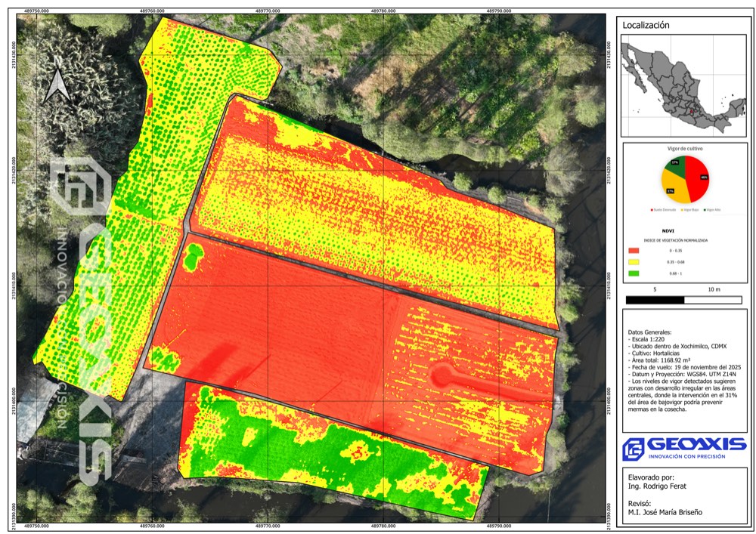756x534 pixels.
Task: Click the 'Elavorado por:' label
Action: 651,477
